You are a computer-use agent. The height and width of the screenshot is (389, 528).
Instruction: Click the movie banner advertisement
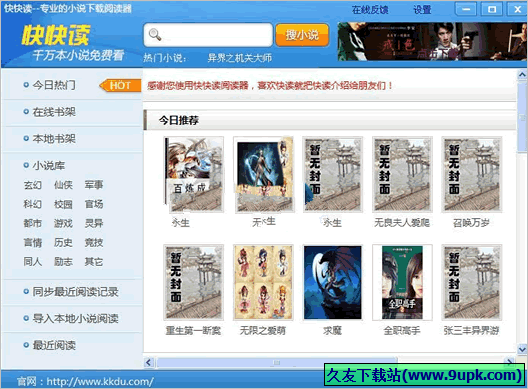tap(432, 41)
